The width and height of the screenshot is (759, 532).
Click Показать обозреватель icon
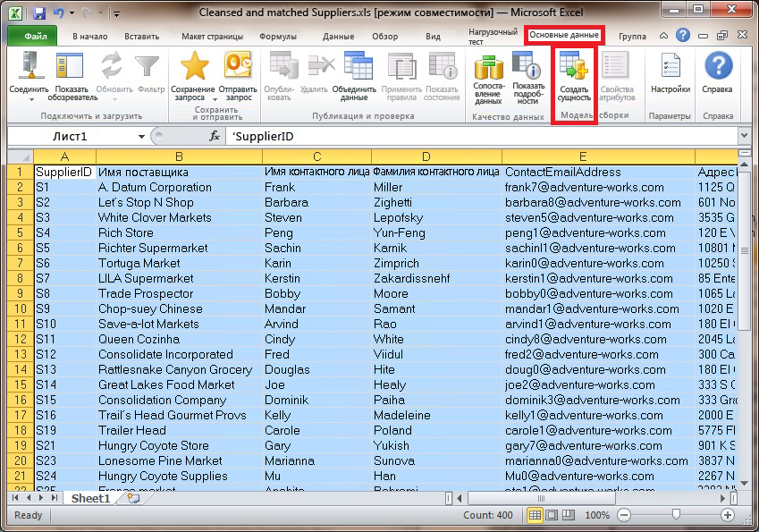71,65
